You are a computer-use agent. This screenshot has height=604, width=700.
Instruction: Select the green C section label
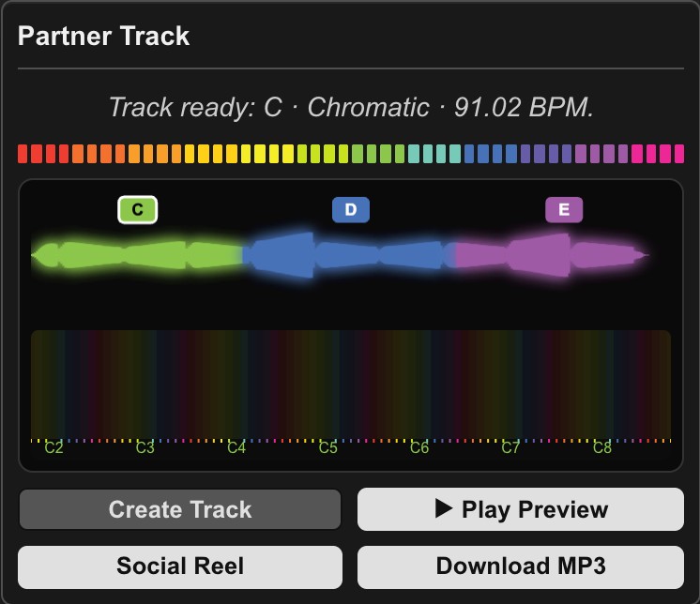(x=138, y=210)
